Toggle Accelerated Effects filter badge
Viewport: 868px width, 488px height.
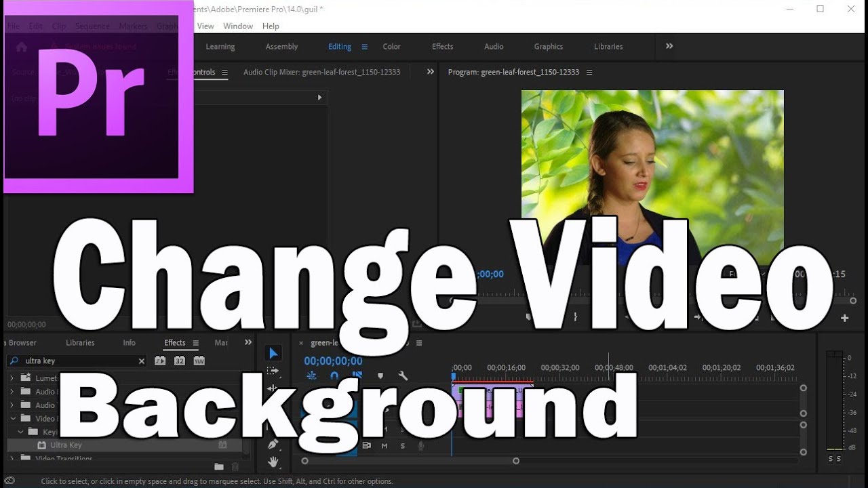(x=160, y=361)
